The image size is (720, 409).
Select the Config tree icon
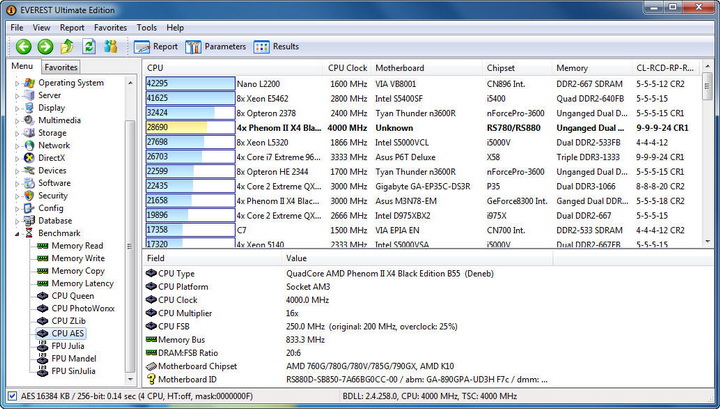coord(29,208)
